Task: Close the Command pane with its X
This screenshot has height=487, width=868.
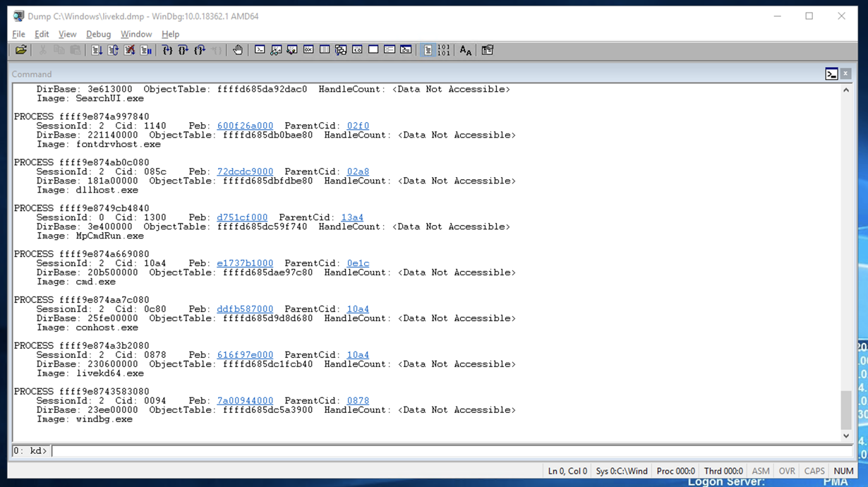Action: click(845, 74)
